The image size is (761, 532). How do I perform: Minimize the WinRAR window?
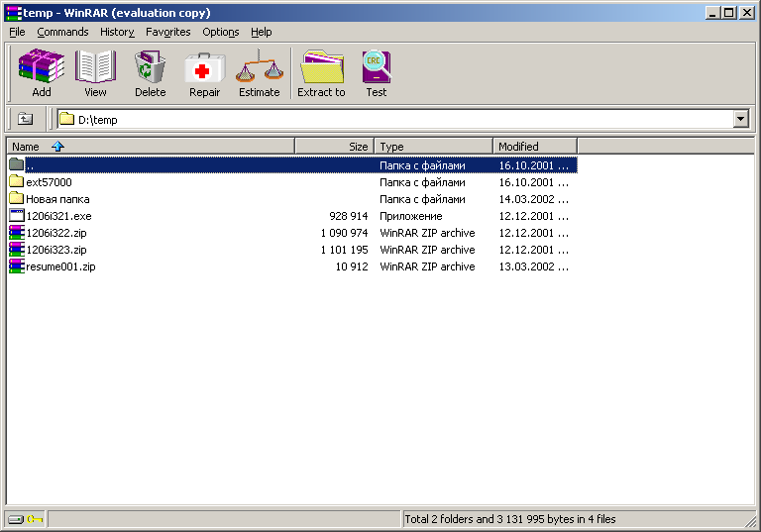coord(712,13)
